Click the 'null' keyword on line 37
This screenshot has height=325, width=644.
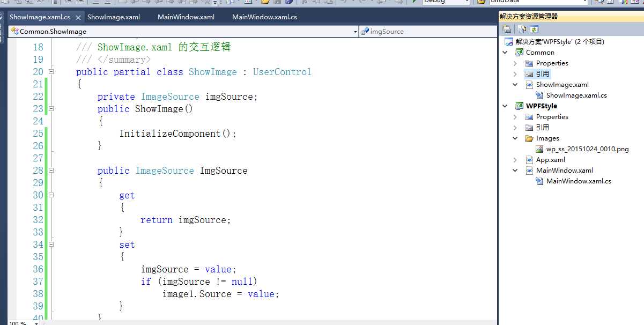click(x=242, y=282)
